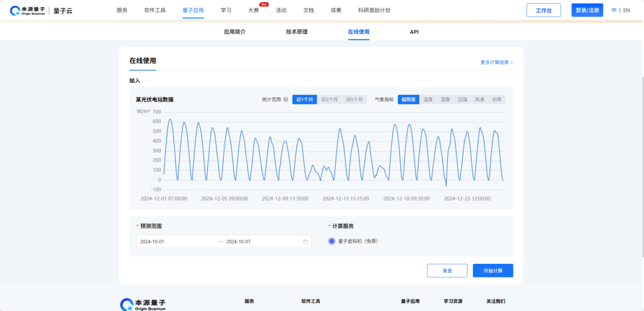Click chart data point near 2024-12-09 11:30:00
The height and width of the screenshot is (311, 644).
(285, 141)
